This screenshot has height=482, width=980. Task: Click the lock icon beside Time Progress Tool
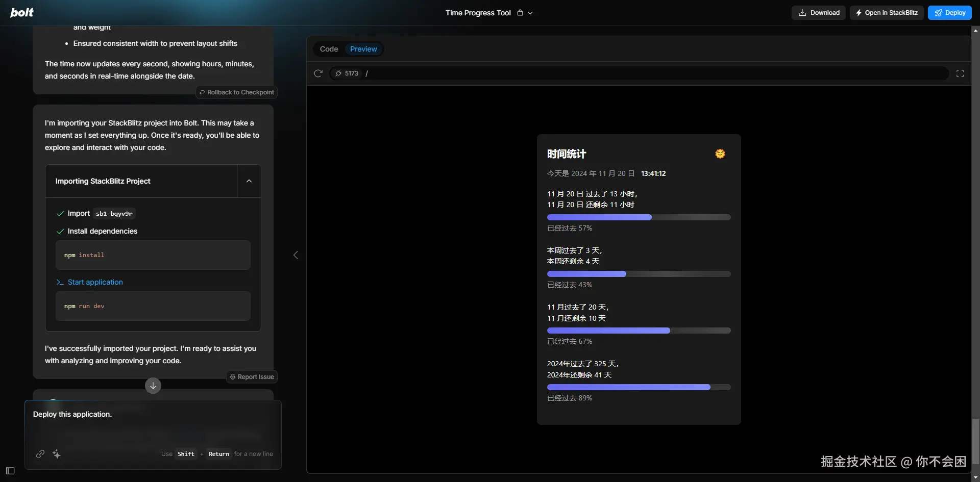pyautogui.click(x=520, y=13)
